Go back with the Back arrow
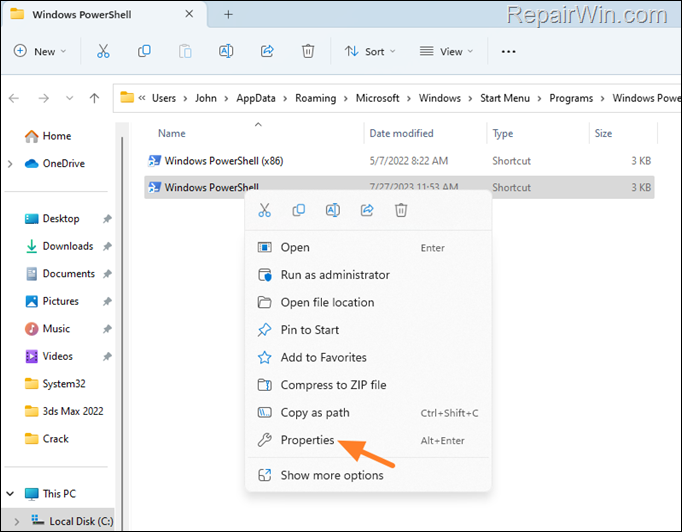Viewport: 682px width, 532px height. click(14, 98)
